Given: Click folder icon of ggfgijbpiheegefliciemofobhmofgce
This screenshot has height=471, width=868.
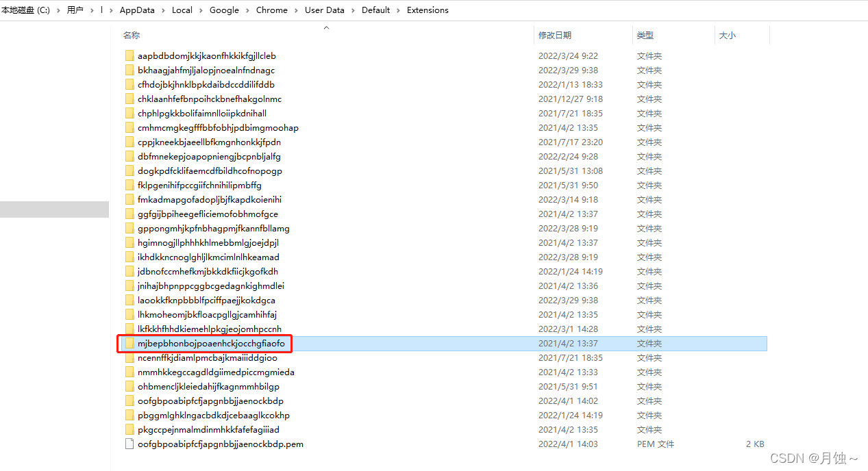Looking at the screenshot, I should 129,214.
